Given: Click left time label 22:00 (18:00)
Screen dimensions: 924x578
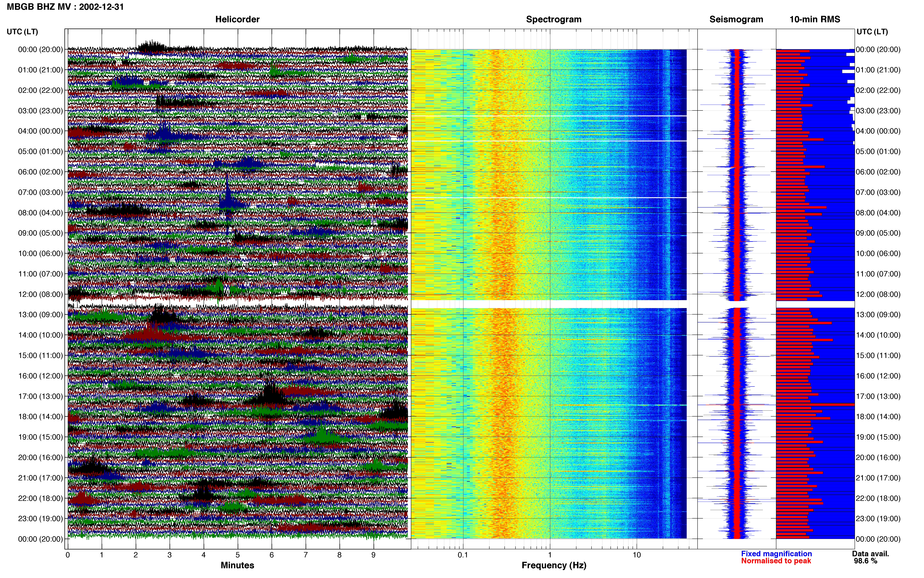Looking at the screenshot, I should coord(41,498).
